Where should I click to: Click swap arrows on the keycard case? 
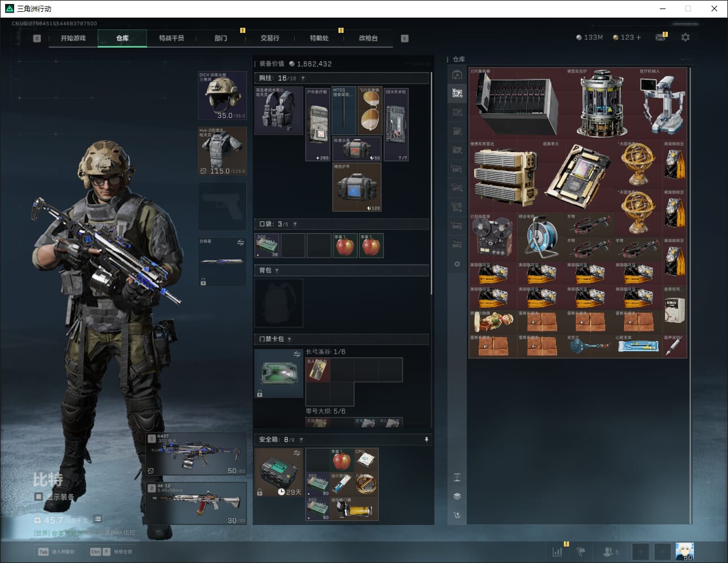[x=296, y=354]
